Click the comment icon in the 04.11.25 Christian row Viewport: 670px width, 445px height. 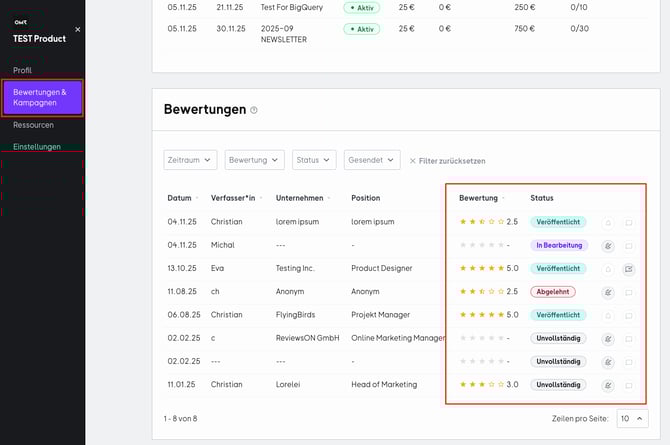coord(628,222)
